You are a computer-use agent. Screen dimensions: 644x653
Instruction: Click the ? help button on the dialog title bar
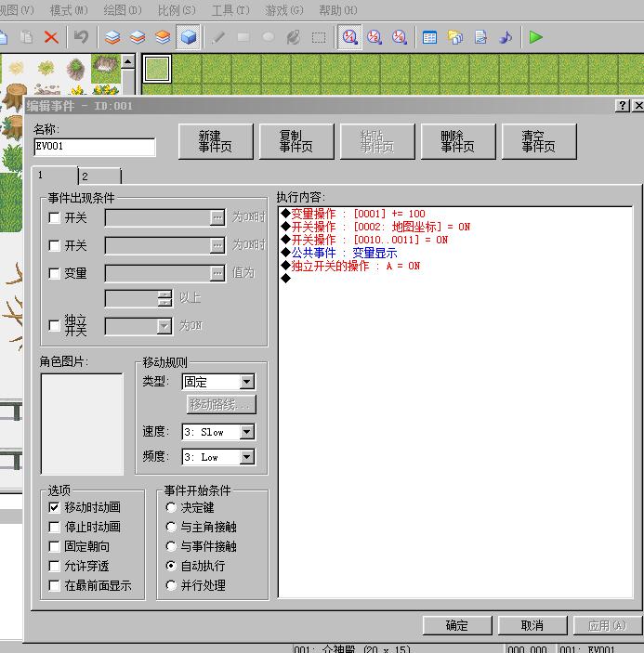pyautogui.click(x=623, y=106)
